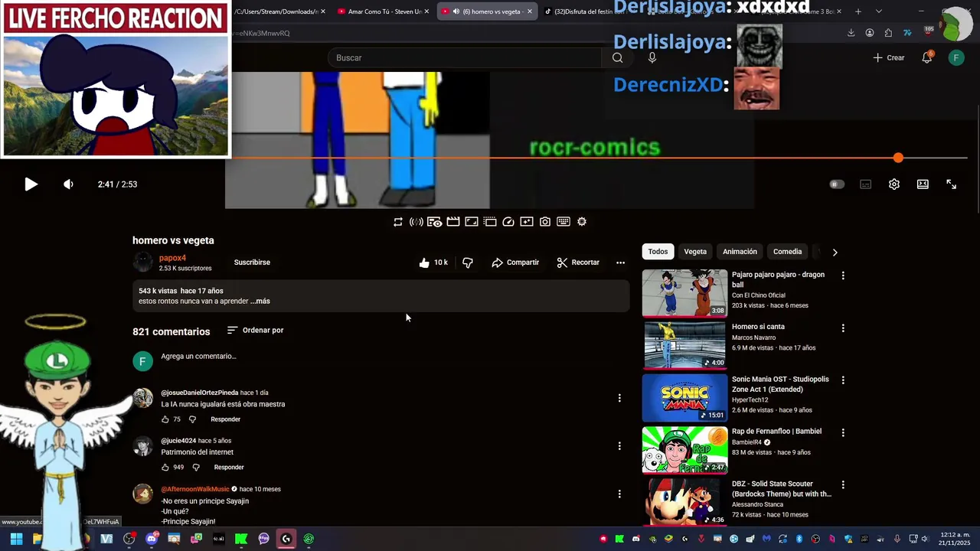The image size is (980, 551).
Task: Click the clapperboard cinema mode icon
Action: pos(453,222)
